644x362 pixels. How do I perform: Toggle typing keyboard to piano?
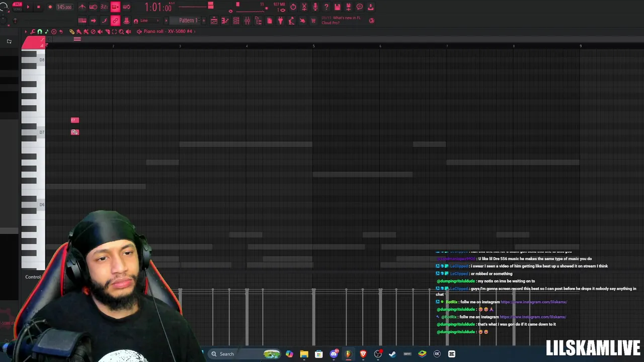coord(82,21)
